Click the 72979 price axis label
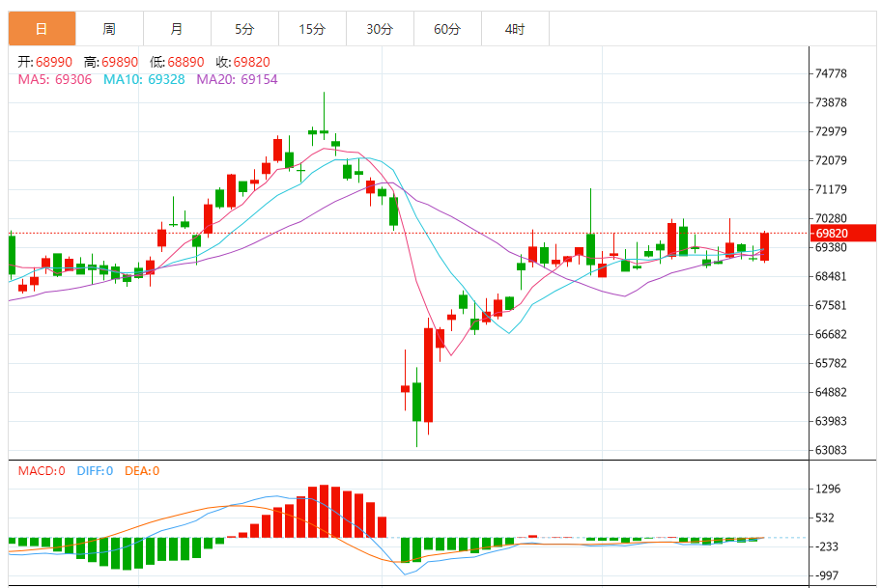Screen dimensions: 881x588 point(831,131)
